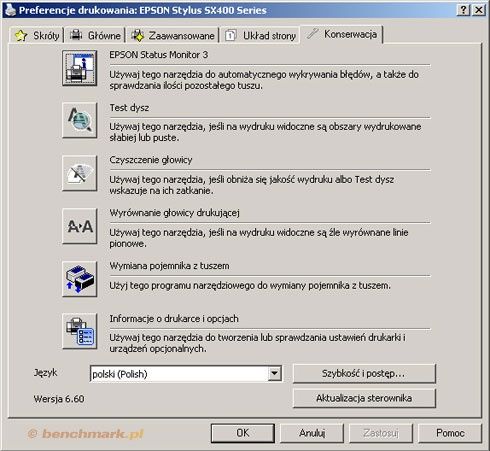Switch to the Skróty tab
Image resolution: width=490 pixels, height=451 pixels.
pyautogui.click(x=37, y=35)
